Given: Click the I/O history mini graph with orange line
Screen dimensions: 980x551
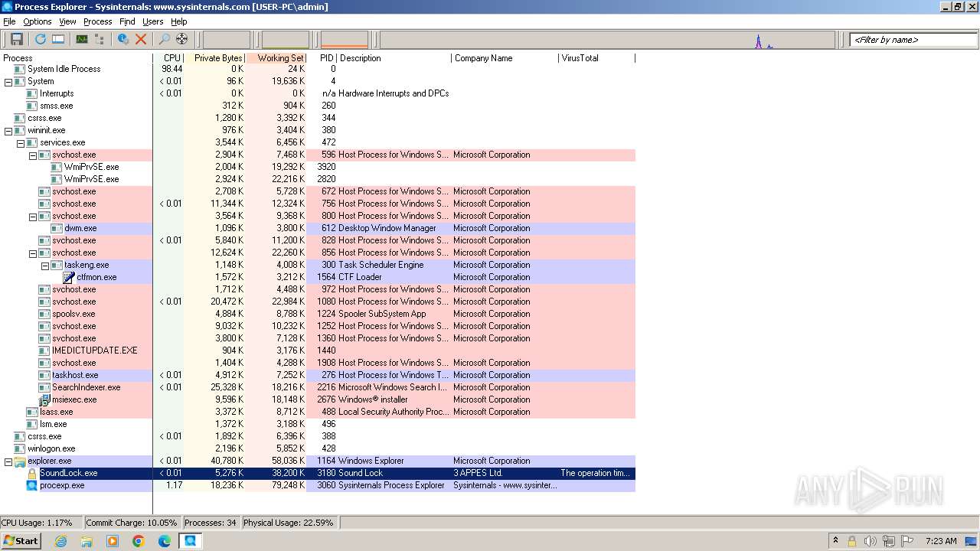Looking at the screenshot, I should 345,39.
